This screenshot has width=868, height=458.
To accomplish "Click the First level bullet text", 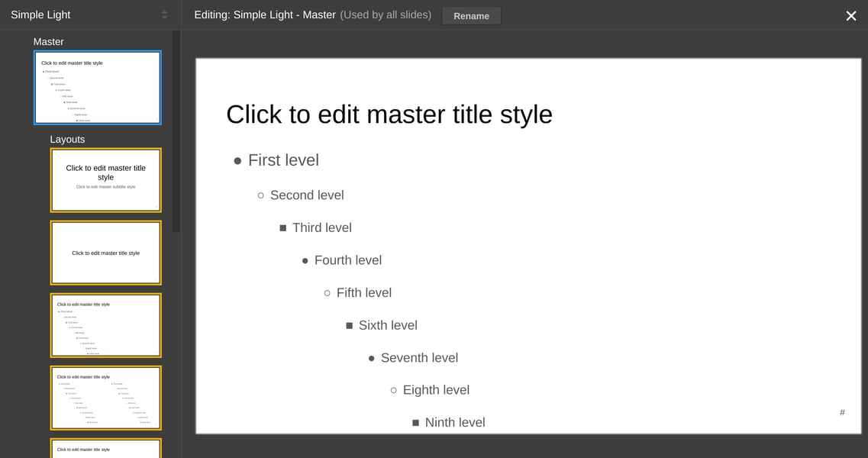I will coord(282,160).
